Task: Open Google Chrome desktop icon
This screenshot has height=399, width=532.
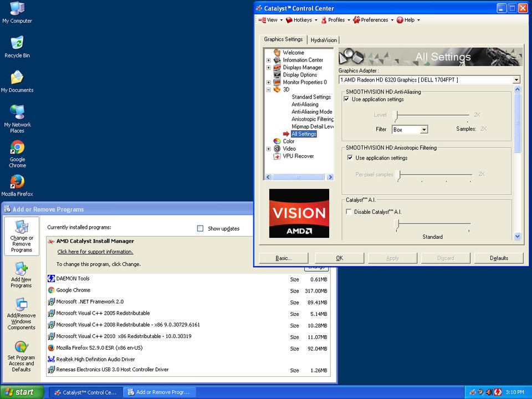Action: [17, 149]
